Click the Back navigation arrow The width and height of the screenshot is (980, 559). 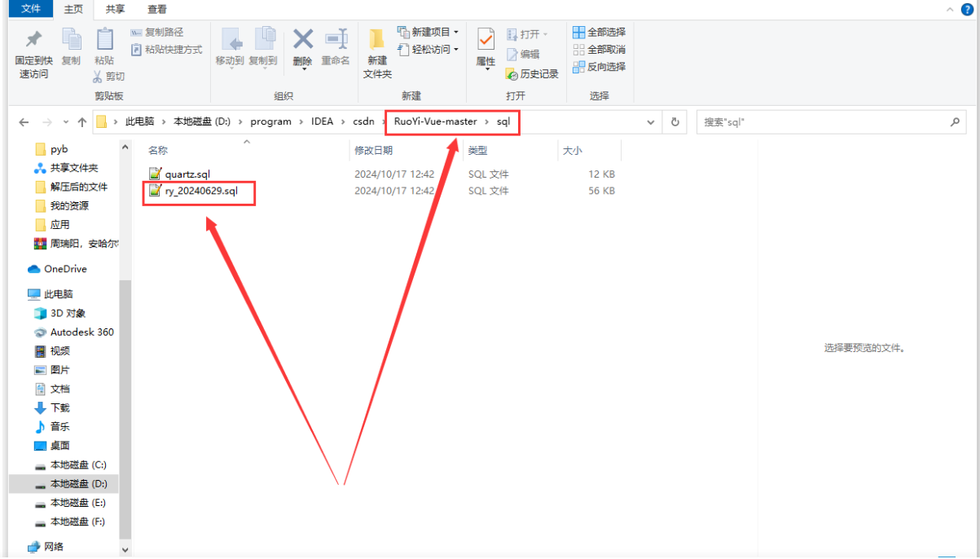point(24,122)
